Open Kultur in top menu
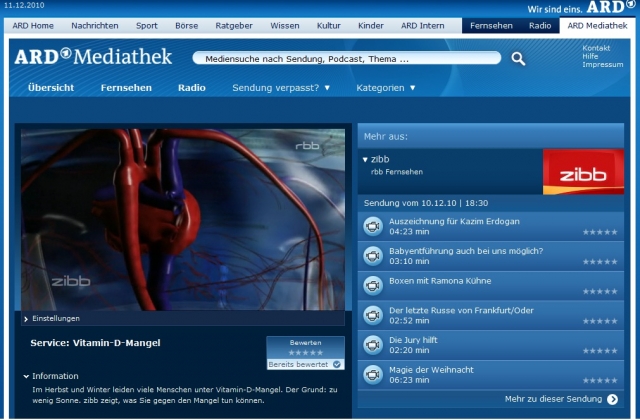 pos(329,26)
